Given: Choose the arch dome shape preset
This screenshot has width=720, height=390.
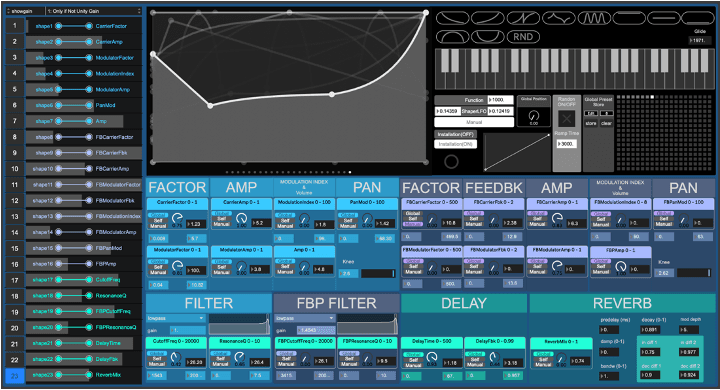Looking at the screenshot, I should [x=452, y=36].
